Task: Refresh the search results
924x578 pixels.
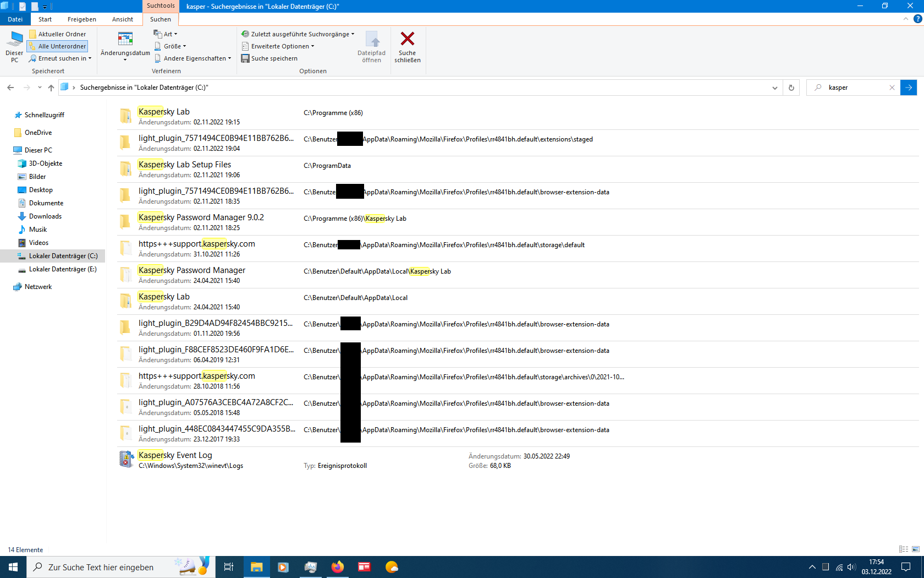Action: point(791,87)
